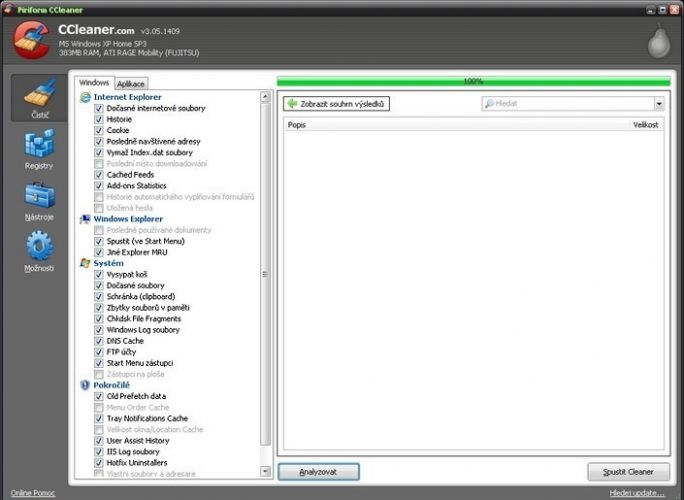684x500 pixels.
Task: Uncheck Dočasné internetové soubory
Action: [x=99, y=109]
